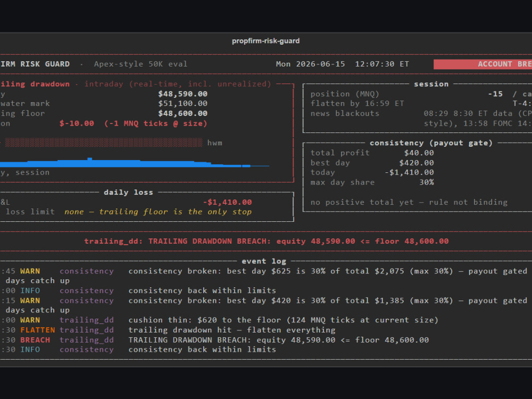The width and height of the screenshot is (532, 399).
Task: Select trailing floor value $48,600.00
Action: click(x=182, y=113)
